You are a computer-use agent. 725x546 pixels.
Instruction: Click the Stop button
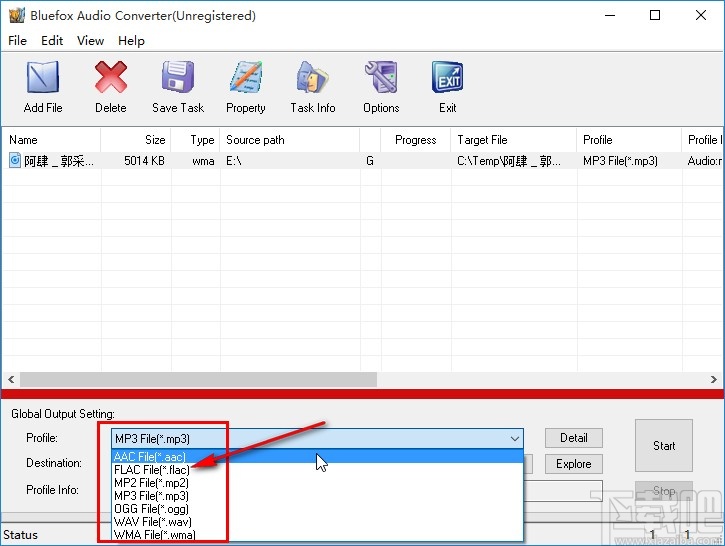tap(664, 491)
